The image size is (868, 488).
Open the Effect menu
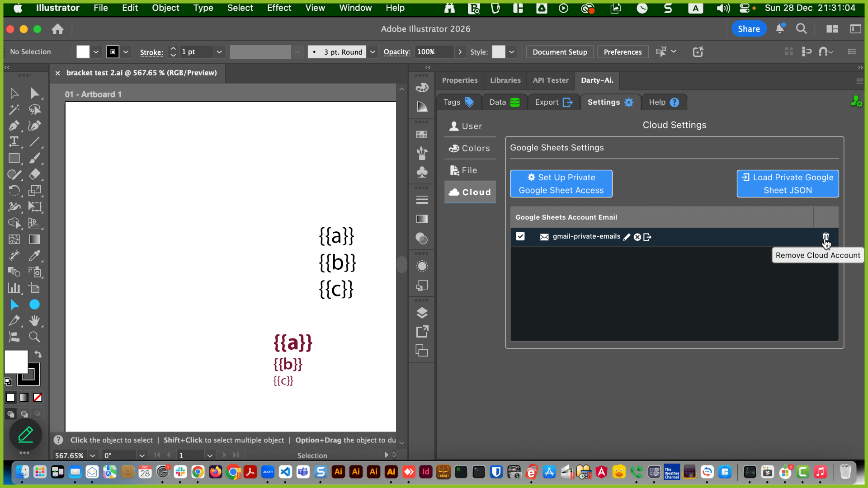pyautogui.click(x=279, y=8)
